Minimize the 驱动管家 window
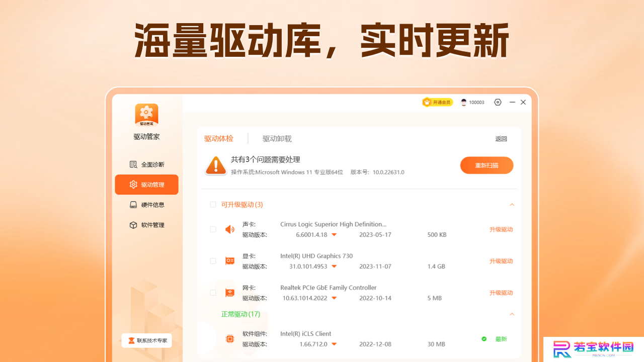This screenshot has height=362, width=644. pyautogui.click(x=512, y=102)
